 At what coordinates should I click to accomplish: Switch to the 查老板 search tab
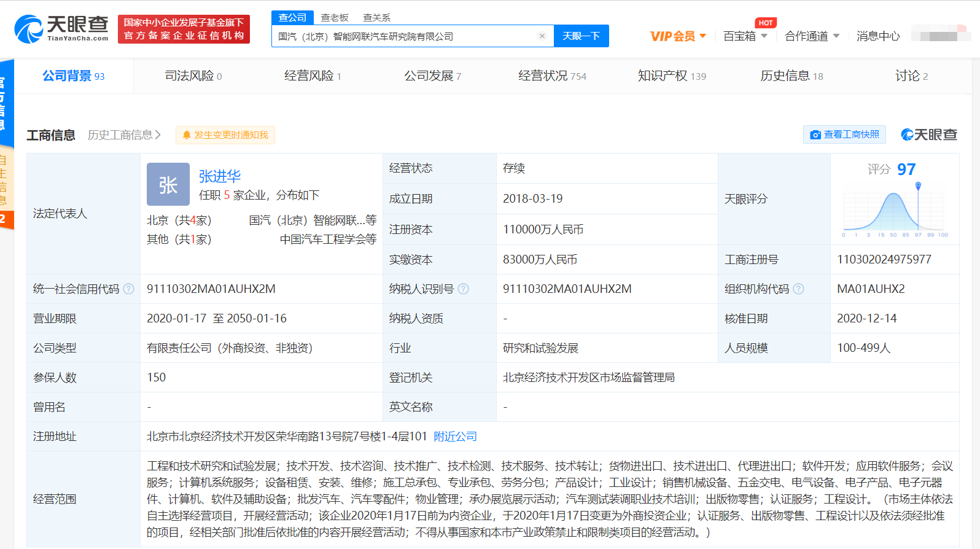[335, 18]
